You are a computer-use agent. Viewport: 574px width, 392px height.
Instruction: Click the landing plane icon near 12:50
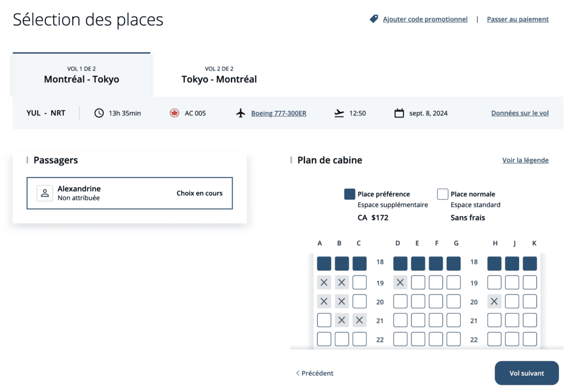click(x=339, y=113)
